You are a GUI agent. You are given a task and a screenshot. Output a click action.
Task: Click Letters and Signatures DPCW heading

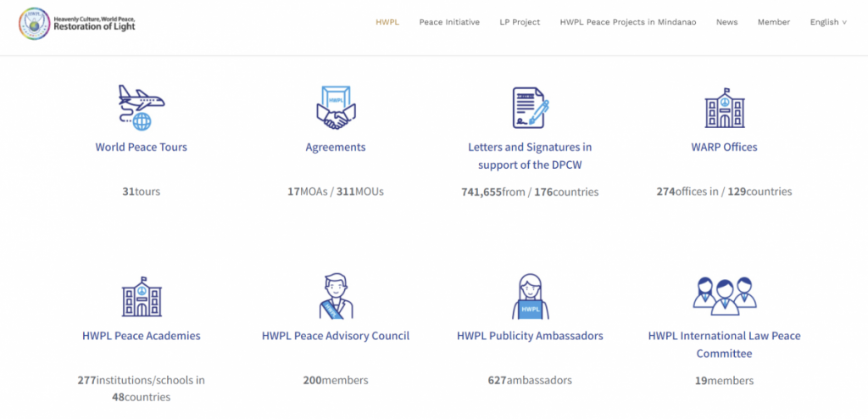point(530,156)
